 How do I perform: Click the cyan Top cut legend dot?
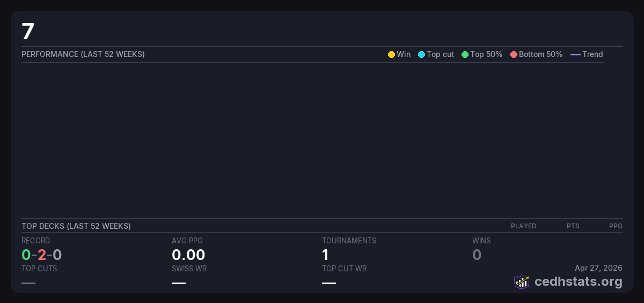[421, 55]
